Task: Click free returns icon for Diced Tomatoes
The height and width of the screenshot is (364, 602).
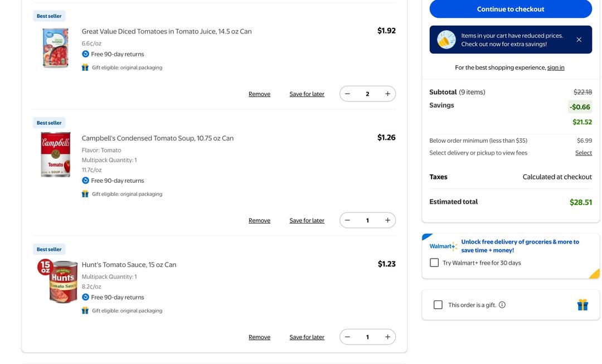Action: 85,54
